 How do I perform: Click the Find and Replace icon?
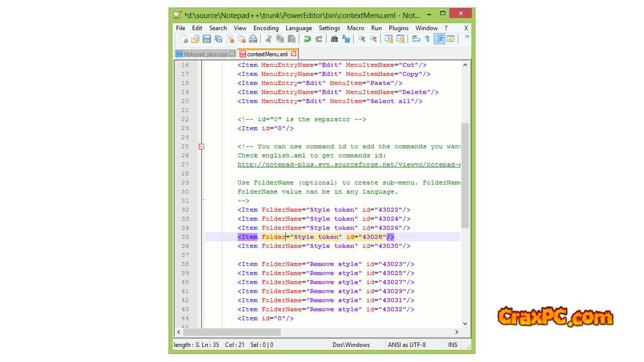346,39
